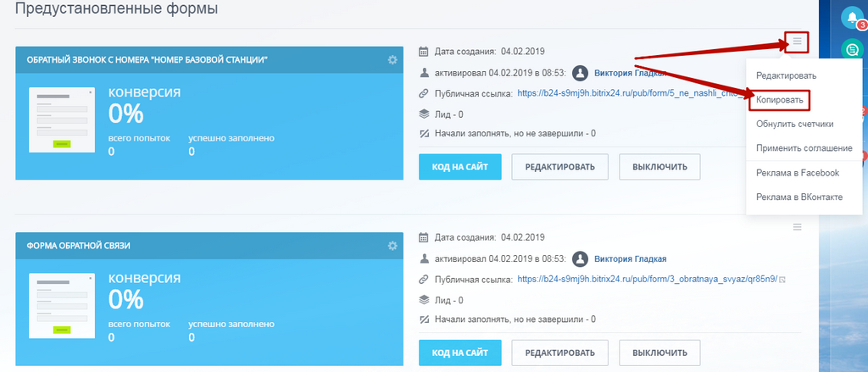Click 'Начали заполнять, но не завершили' in first form
This screenshot has width=868, height=372.
coord(515,133)
